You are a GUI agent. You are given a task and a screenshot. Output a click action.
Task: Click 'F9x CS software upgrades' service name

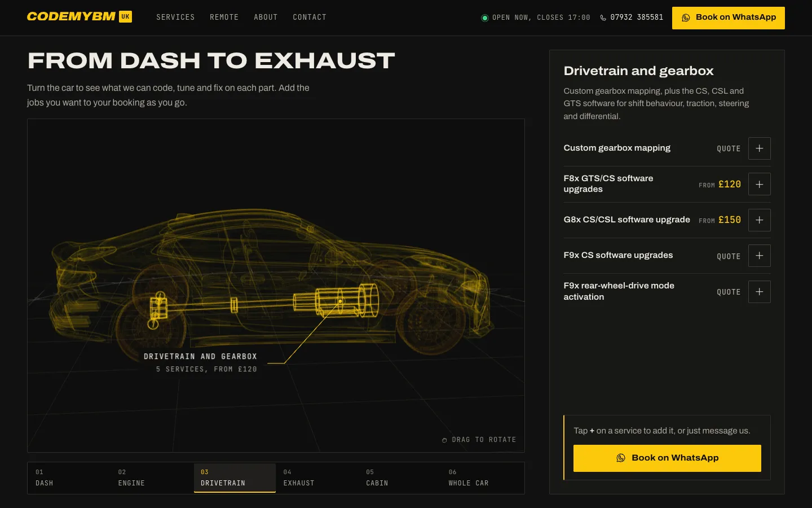[618, 255]
